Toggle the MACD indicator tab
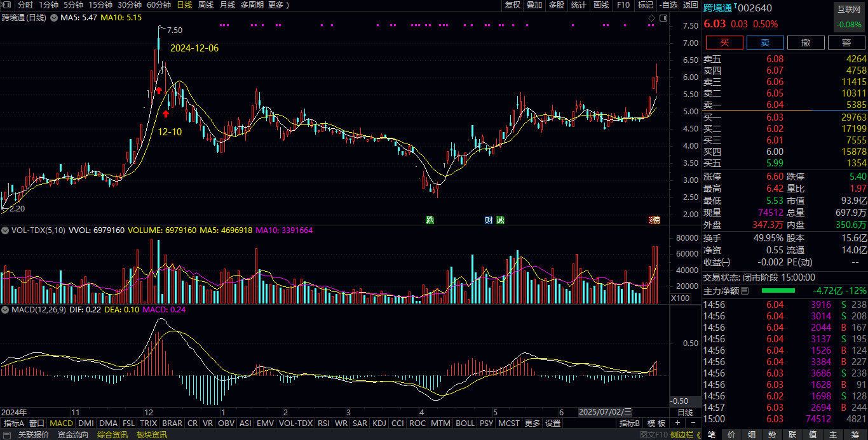 click(61, 423)
